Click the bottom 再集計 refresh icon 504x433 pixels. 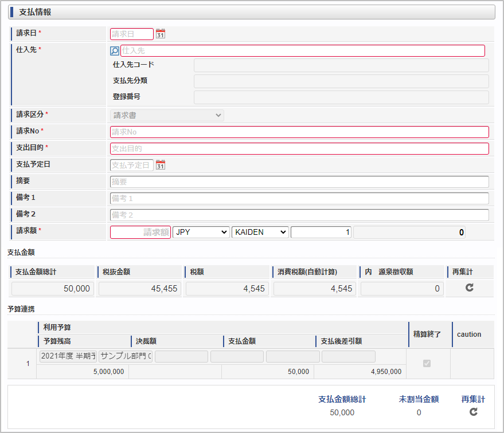coord(473,412)
